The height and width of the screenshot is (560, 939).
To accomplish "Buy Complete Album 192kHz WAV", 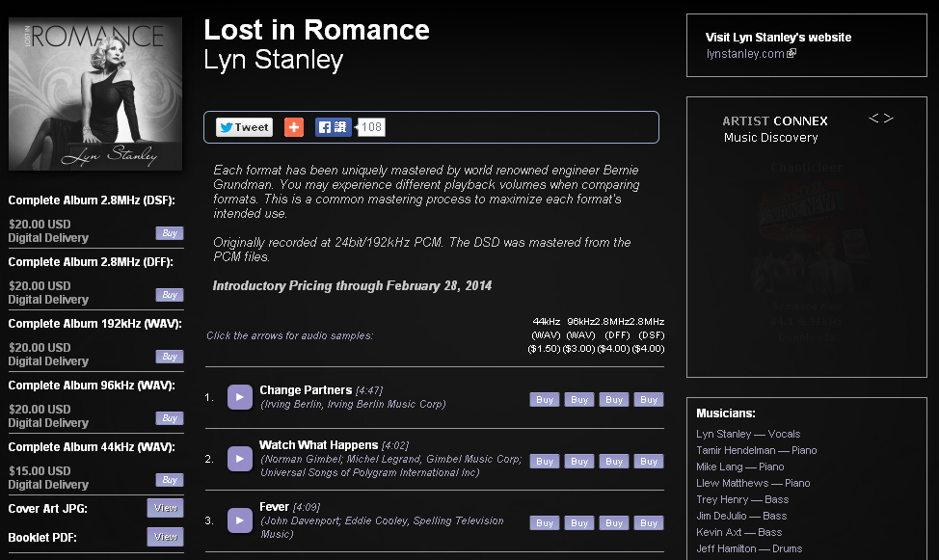I will (170, 357).
